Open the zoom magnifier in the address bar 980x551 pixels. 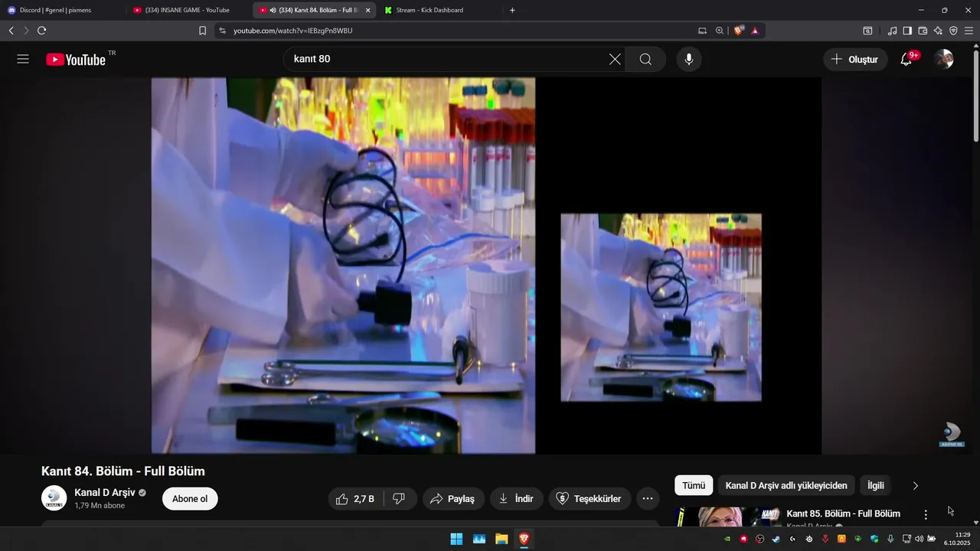pos(719,31)
